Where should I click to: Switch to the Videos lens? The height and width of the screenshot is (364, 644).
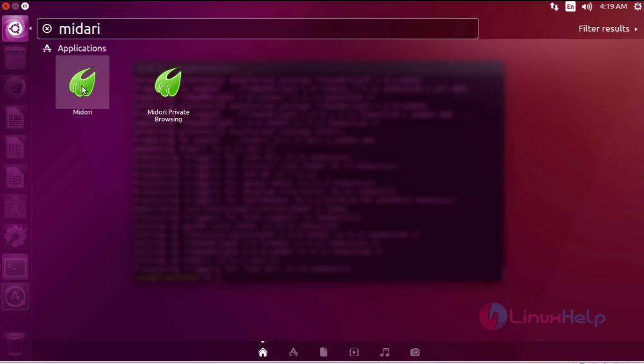(354, 352)
